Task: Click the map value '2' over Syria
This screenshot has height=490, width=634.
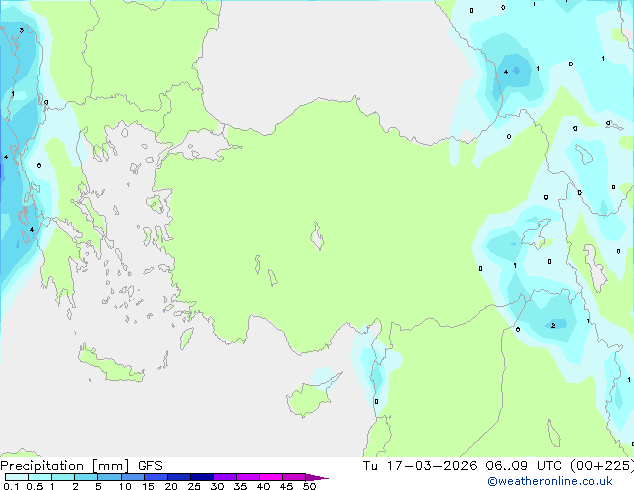Action: [x=553, y=325]
